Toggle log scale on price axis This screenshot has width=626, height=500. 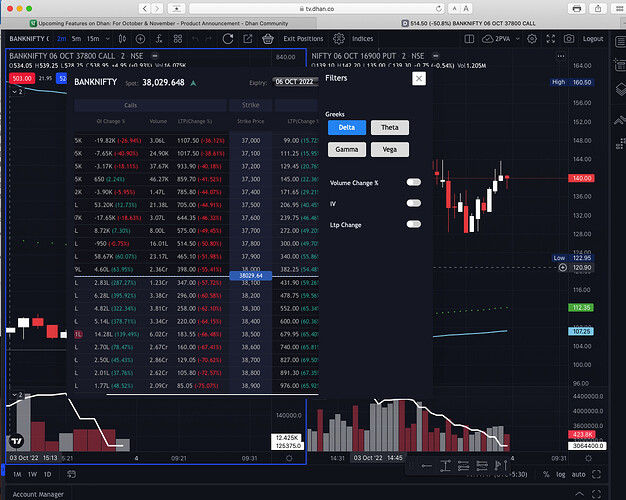(561, 474)
